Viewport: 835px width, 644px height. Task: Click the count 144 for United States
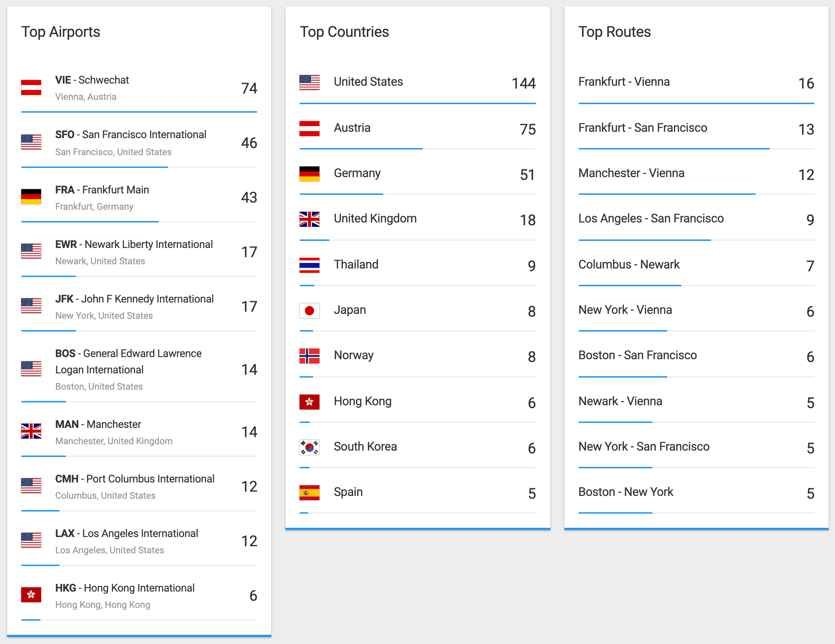tap(523, 83)
